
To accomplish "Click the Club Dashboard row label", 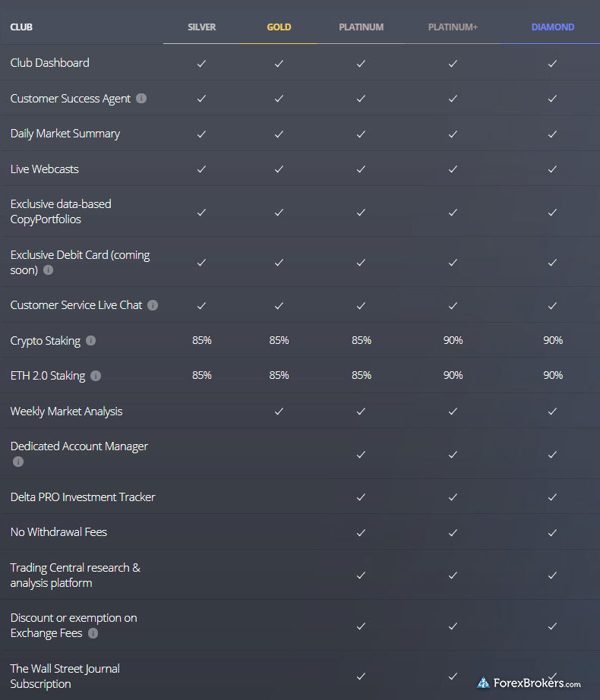I will 49,63.
